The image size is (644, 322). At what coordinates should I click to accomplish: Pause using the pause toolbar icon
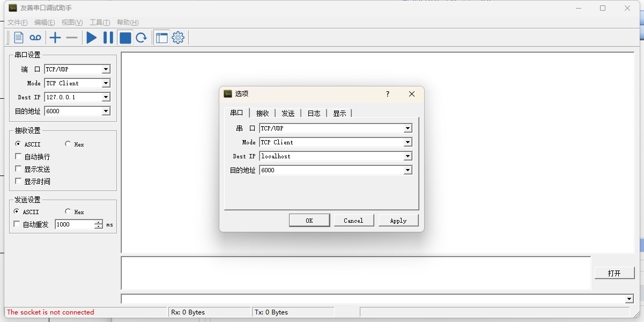108,38
